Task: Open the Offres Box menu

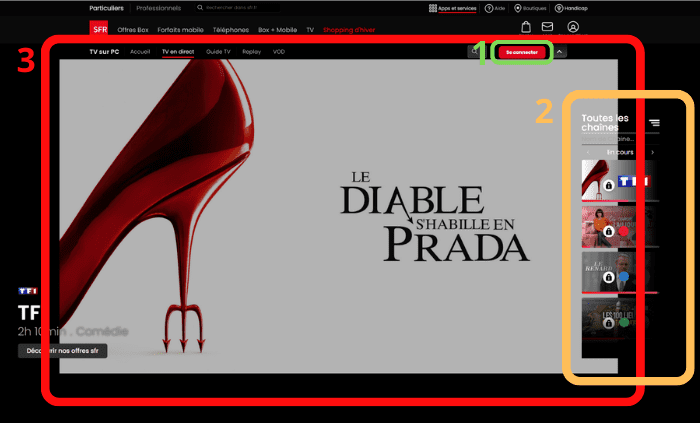Action: (133, 30)
